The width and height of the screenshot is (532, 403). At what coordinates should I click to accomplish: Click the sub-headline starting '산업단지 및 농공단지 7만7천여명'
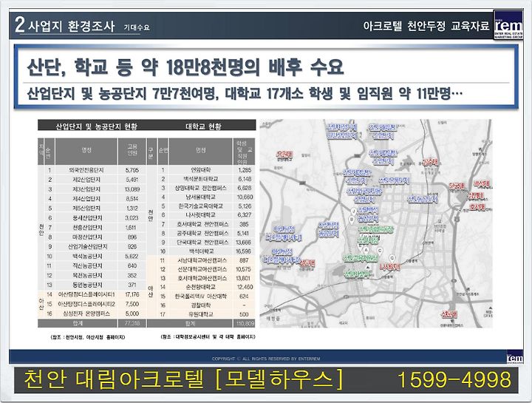coord(245,94)
